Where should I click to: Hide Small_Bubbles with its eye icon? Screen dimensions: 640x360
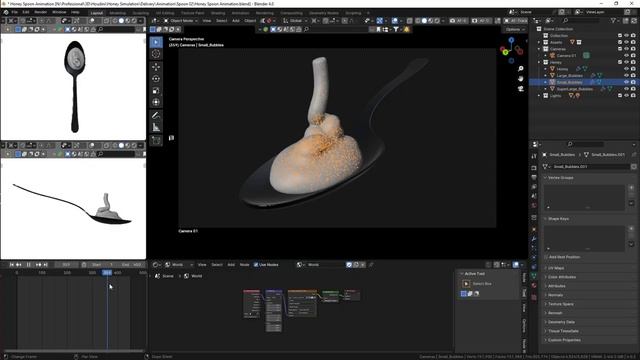(x=626, y=82)
